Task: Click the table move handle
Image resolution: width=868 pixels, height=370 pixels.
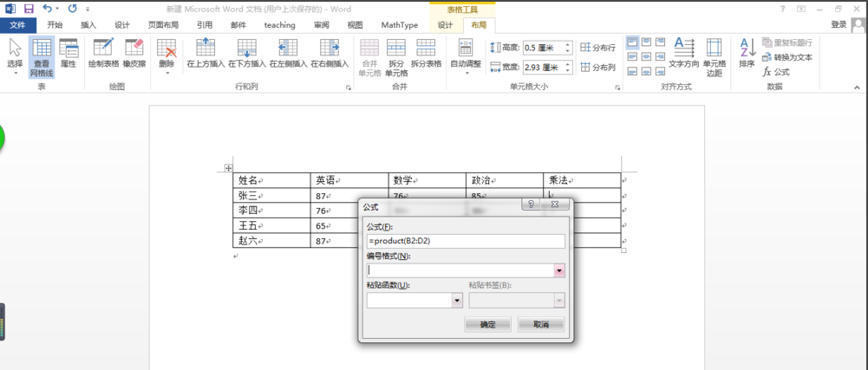Action: (227, 168)
